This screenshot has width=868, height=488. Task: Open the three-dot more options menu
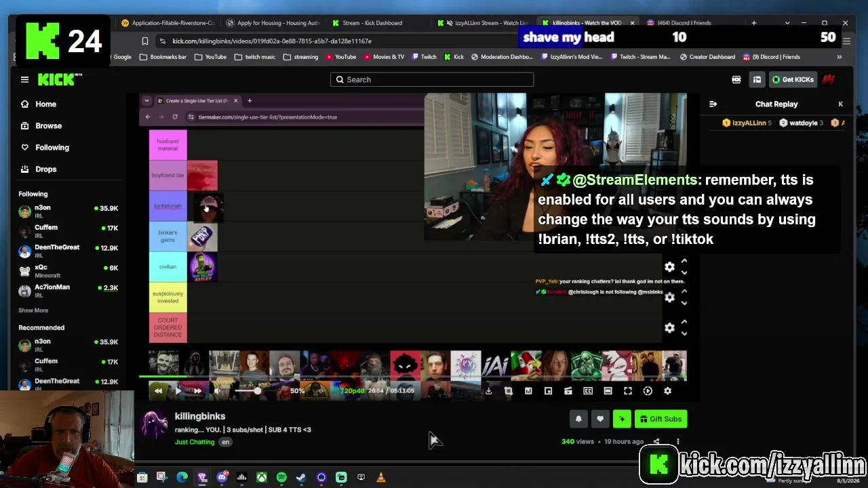(x=677, y=442)
